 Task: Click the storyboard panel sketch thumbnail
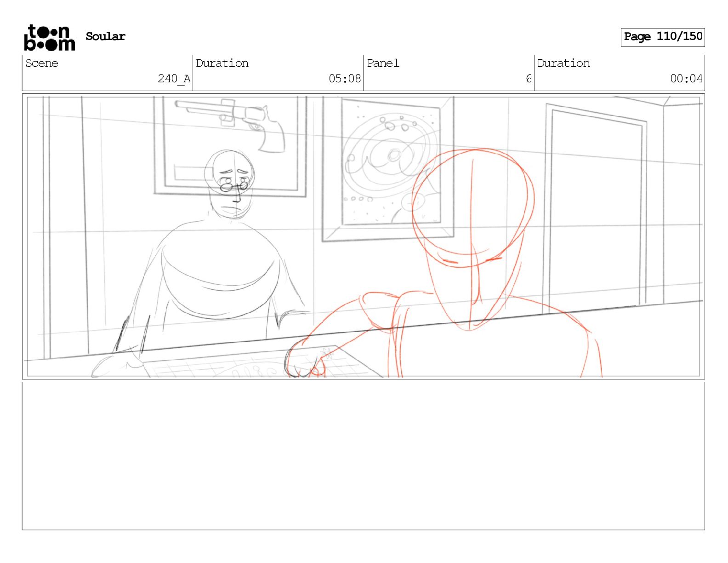[364, 236]
